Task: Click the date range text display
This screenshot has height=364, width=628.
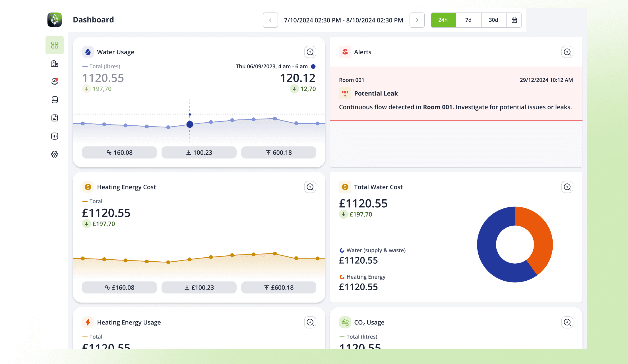Action: [344, 20]
